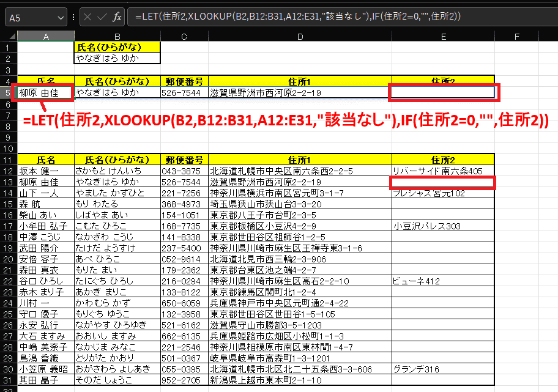Select cell with リバーサイド南六条405
Image resolution: width=558 pixels, height=392 pixels.
pyautogui.click(x=442, y=171)
